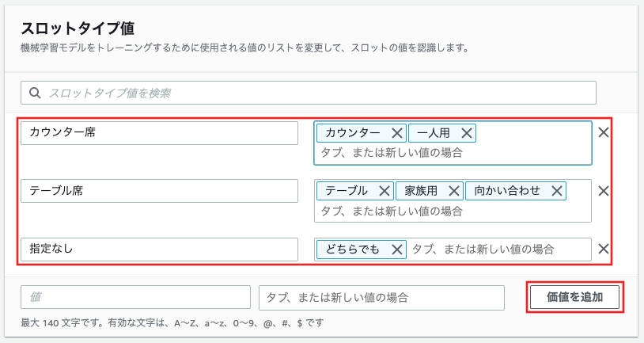Click the 価値を追加 button
Viewport: 644px width, 343px height.
click(x=574, y=297)
